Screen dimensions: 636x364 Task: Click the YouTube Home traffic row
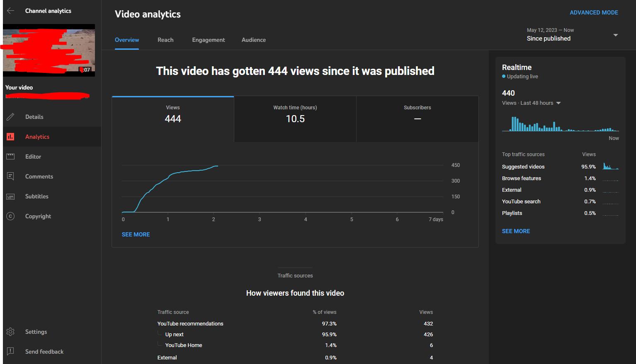click(295, 345)
